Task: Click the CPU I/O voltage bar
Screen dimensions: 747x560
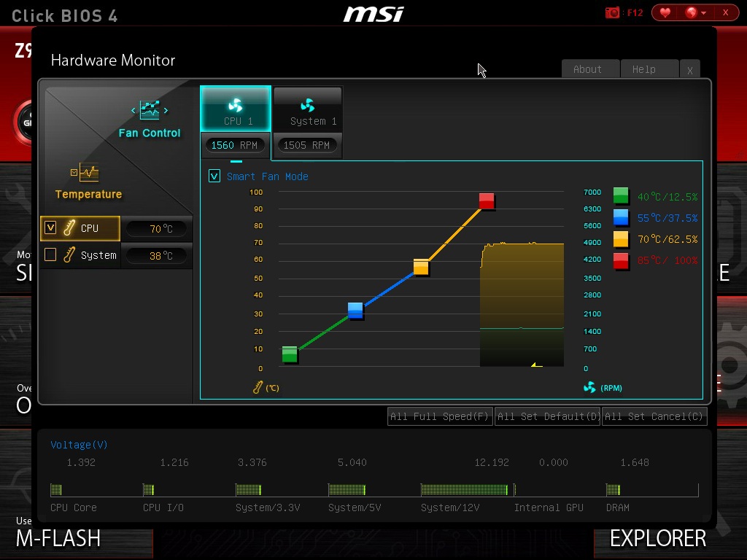Action: pos(149,489)
